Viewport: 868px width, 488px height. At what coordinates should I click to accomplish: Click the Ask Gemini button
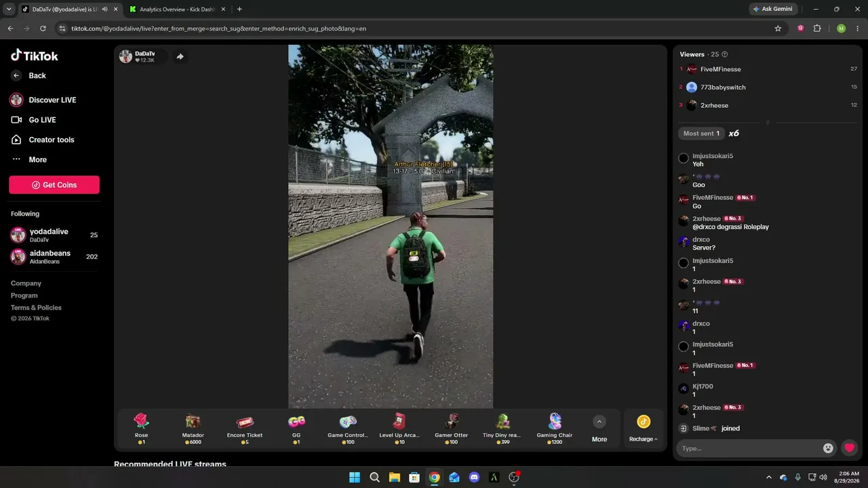coord(772,9)
